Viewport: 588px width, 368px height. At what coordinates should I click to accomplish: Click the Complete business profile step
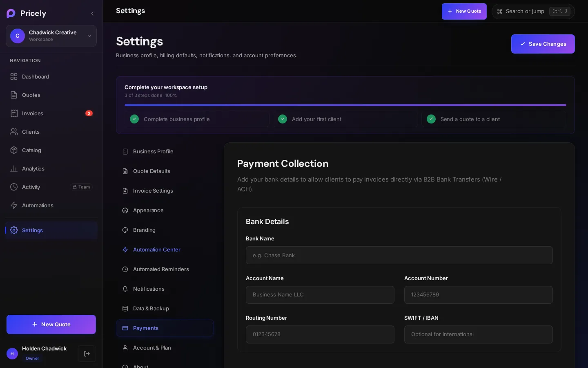coord(197,119)
